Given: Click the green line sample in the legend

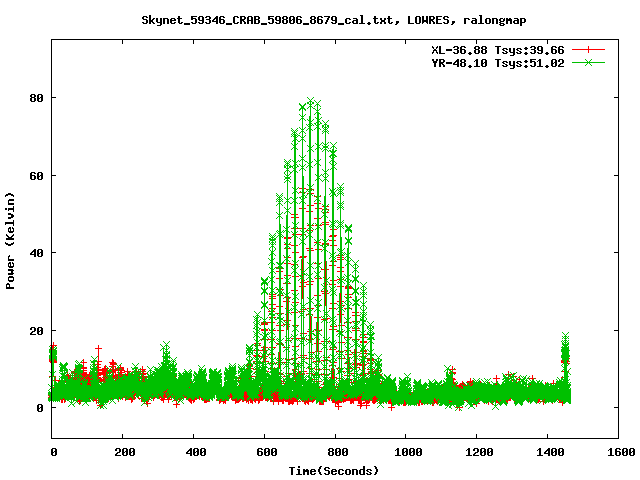Looking at the screenshot, I should click(x=588, y=62).
